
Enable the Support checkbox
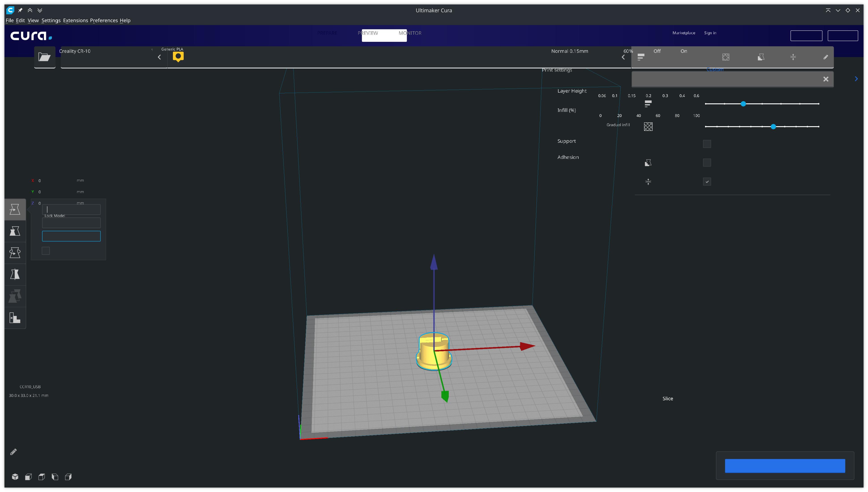(707, 163)
